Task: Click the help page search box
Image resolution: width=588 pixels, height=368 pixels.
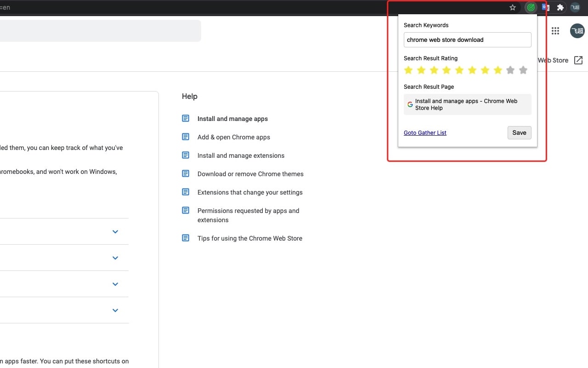Action: point(101,31)
